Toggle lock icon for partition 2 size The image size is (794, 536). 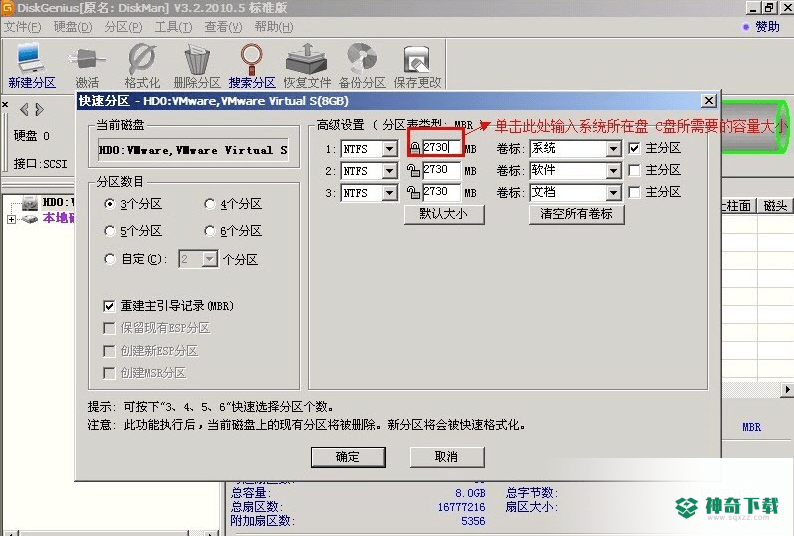pos(414,170)
